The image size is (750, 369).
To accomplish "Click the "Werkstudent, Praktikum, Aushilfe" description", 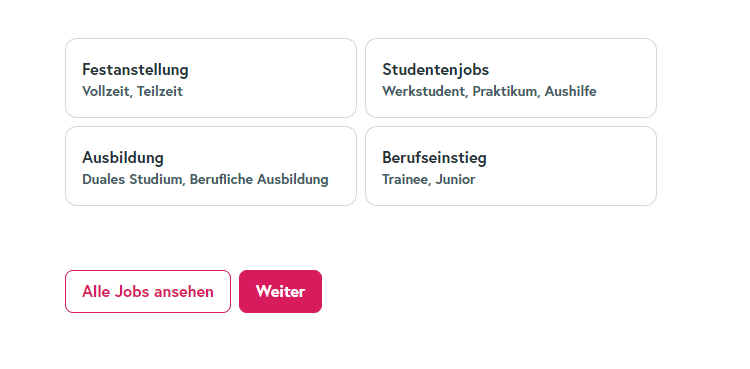I will (489, 91).
